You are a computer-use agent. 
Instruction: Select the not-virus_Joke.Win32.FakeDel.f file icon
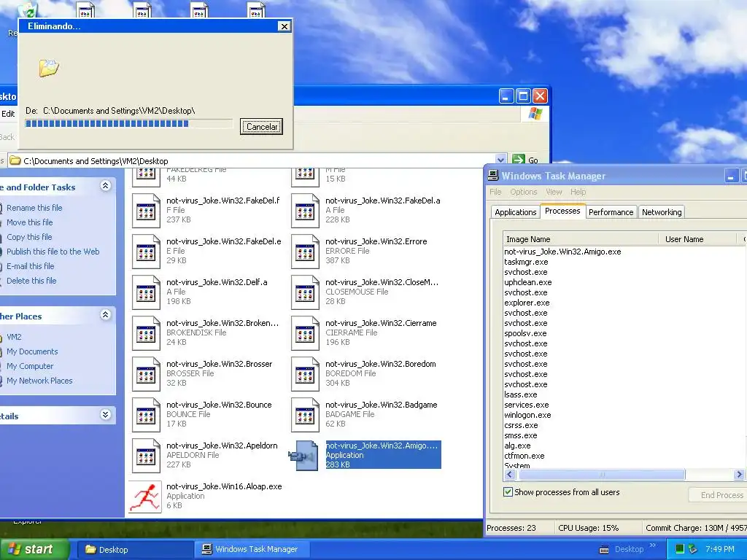pyautogui.click(x=146, y=211)
